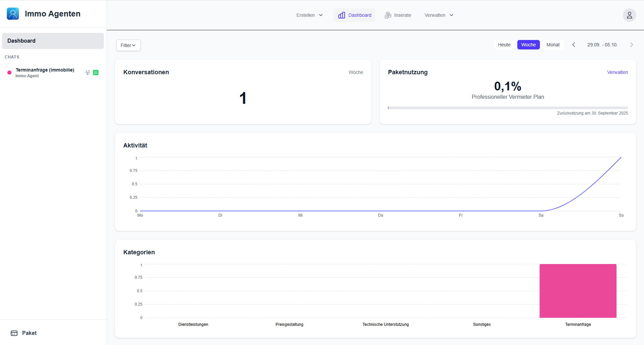The height and width of the screenshot is (345, 644).
Task: Go to previous week with left arrow
Action: coord(574,45)
